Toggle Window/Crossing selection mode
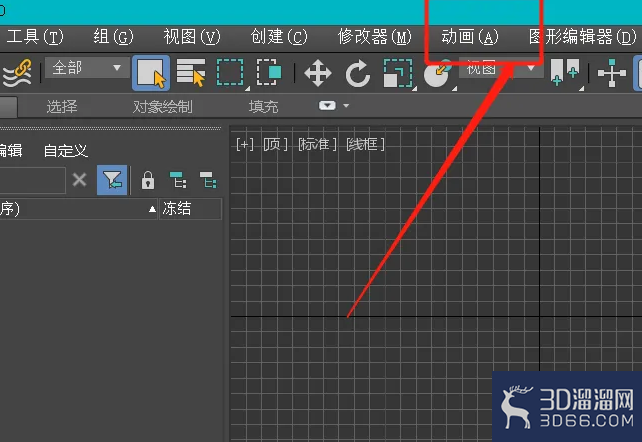Image resolution: width=642 pixels, height=442 pixels. click(269, 73)
